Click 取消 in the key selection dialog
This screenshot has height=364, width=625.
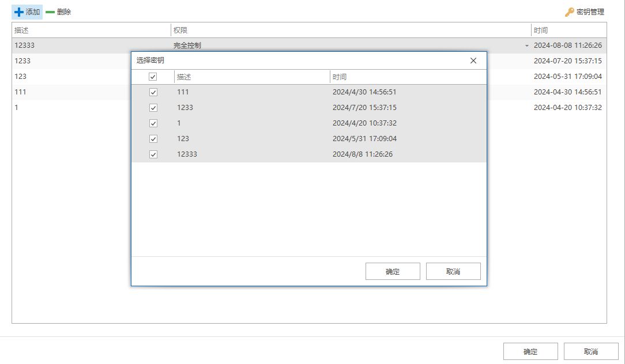[453, 271]
